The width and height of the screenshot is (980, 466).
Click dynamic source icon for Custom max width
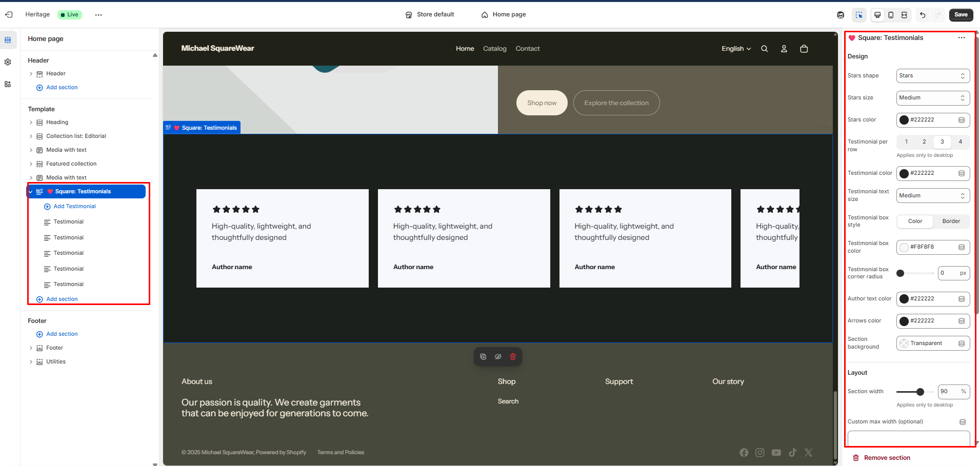pos(963,422)
